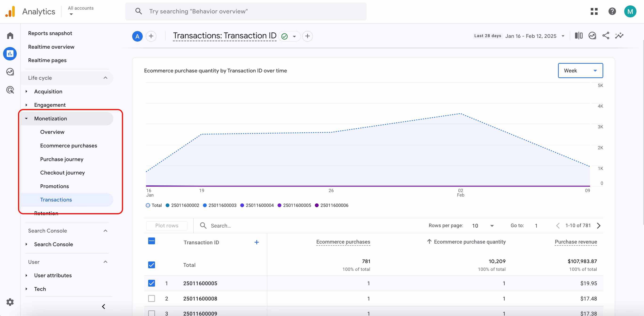Check the checkbox for transaction 25011600008
Viewport: 644px width, 316px height.
151,299
